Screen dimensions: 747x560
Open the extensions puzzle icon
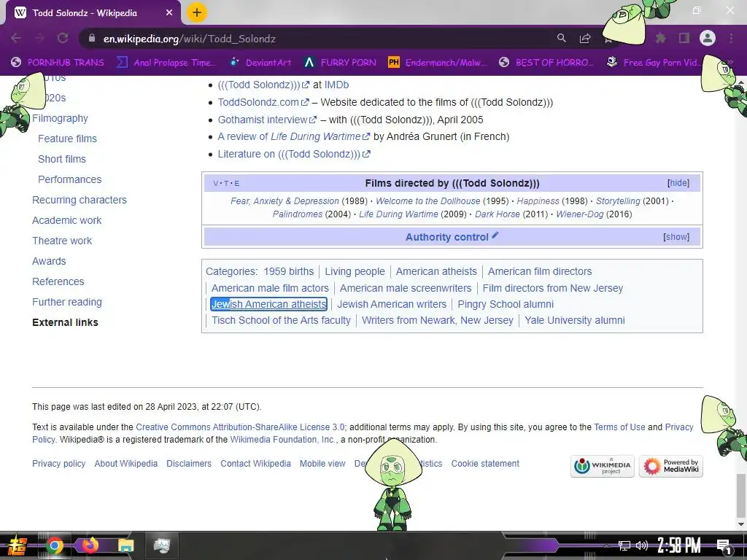click(x=661, y=38)
